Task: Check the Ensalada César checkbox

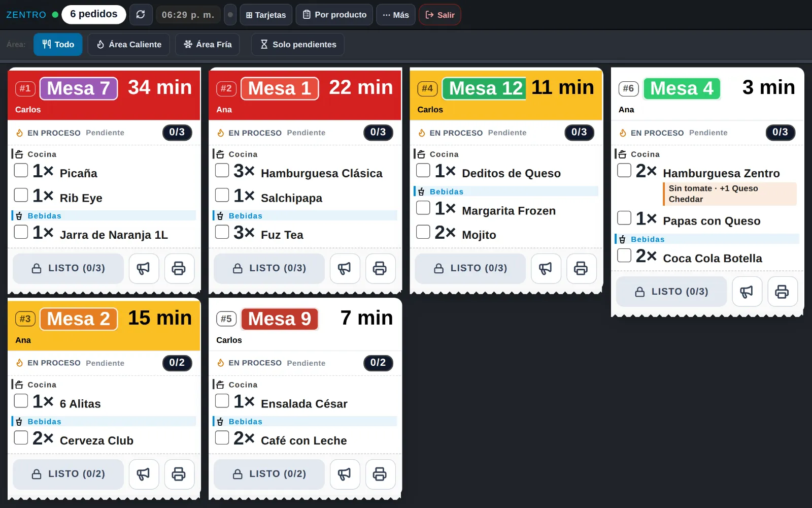Action: [222, 401]
